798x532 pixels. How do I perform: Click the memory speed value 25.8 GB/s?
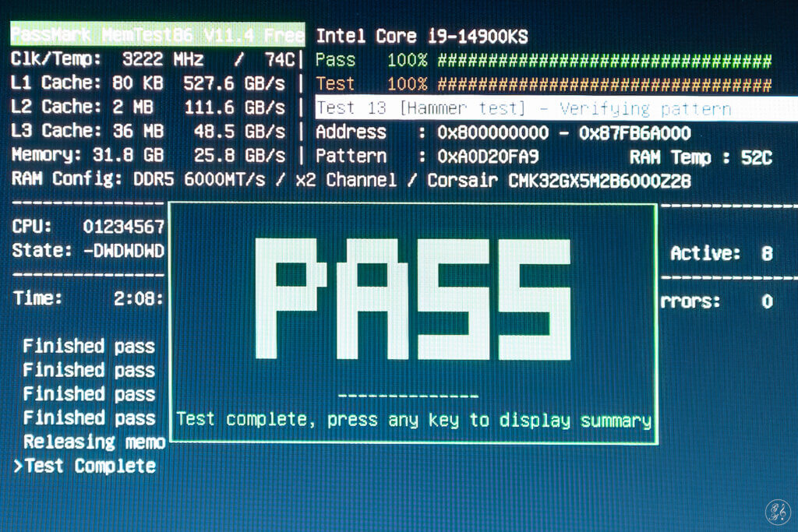(x=239, y=155)
